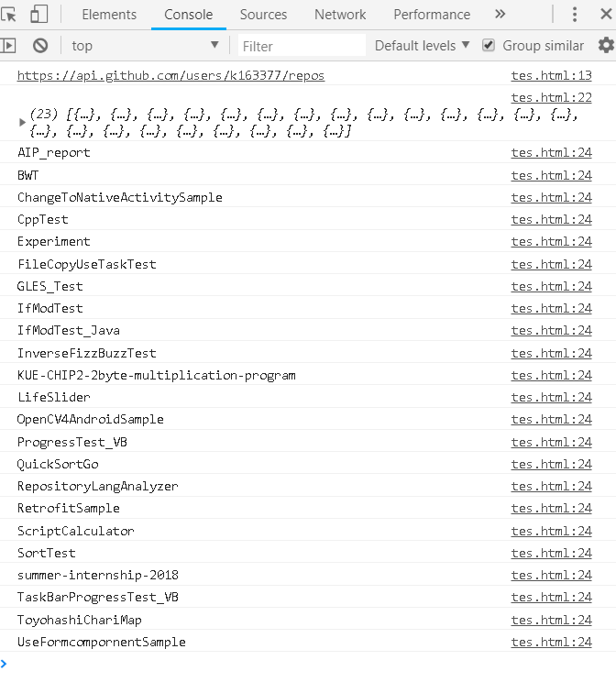Click the OpenCV4AndroidSample log text
Image resolution: width=616 pixels, height=682 pixels.
(91, 419)
